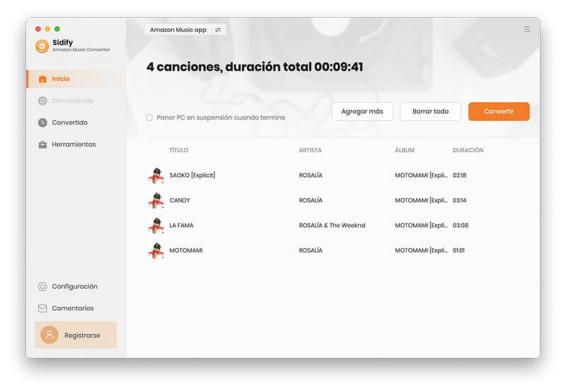Click Borrar todo button
Screen dimensions: 566x392
tap(430, 112)
